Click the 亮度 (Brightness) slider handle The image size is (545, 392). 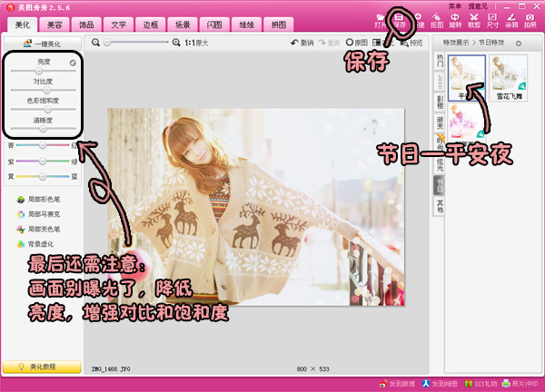point(41,70)
